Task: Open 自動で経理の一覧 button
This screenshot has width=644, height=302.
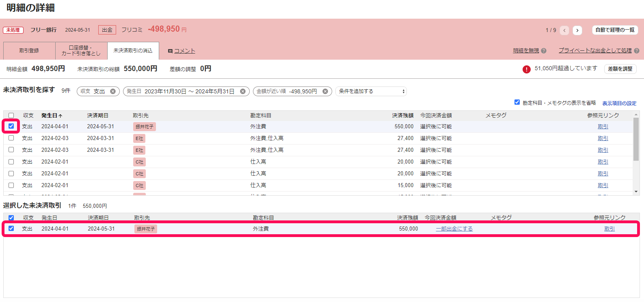Action: pos(615,30)
